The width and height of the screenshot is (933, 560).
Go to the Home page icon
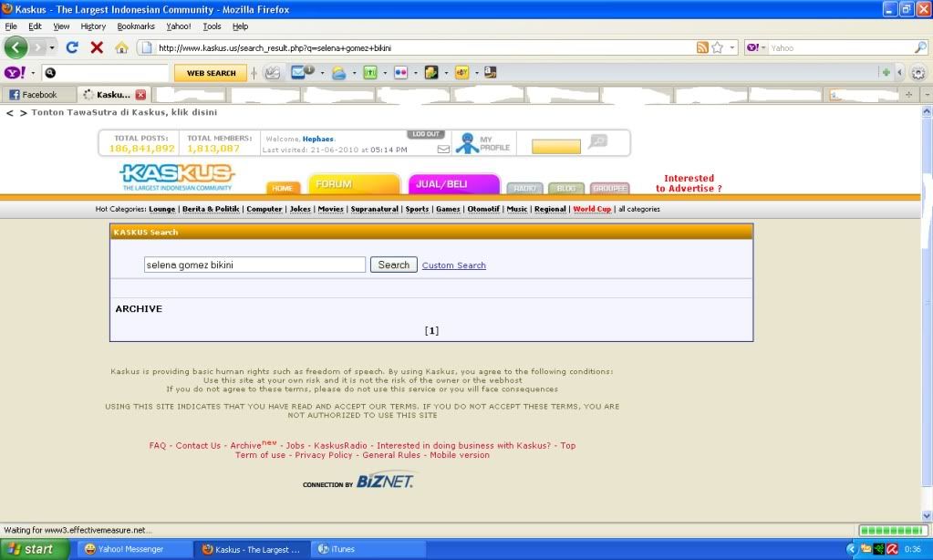coord(121,47)
